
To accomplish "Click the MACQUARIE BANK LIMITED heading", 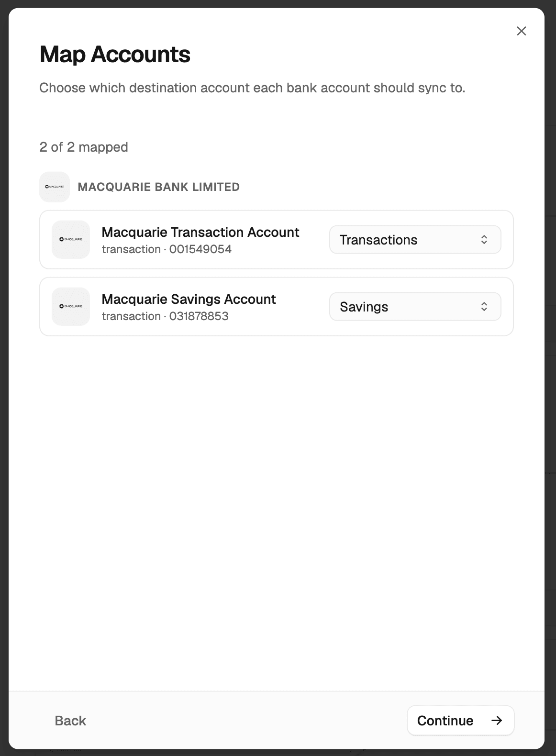I will point(159,187).
